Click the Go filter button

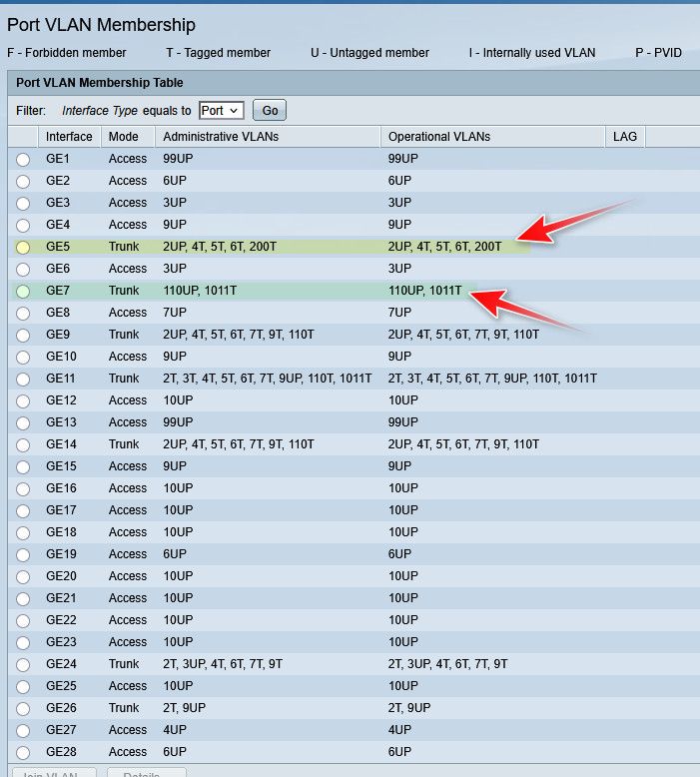point(270,110)
